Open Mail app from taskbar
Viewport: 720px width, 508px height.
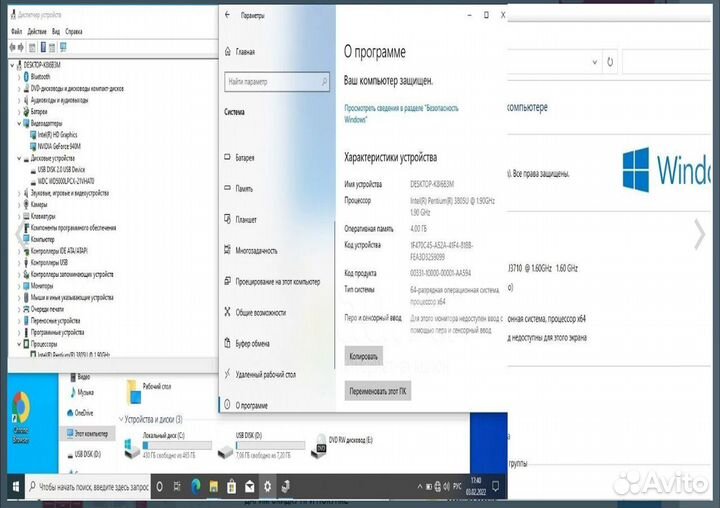pos(249,486)
